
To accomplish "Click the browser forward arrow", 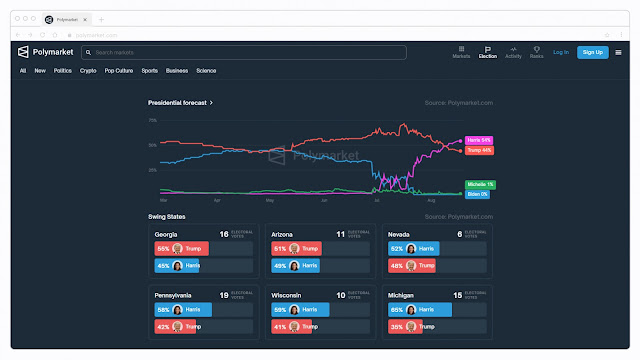I will pyautogui.click(x=30, y=35).
